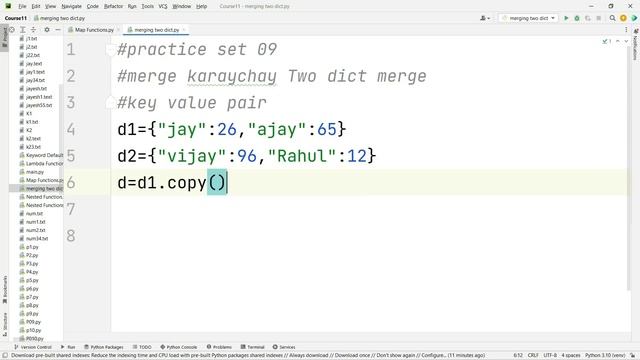640x360 pixels.
Task: Toggle the Project side tool window
Action: (x=4, y=38)
